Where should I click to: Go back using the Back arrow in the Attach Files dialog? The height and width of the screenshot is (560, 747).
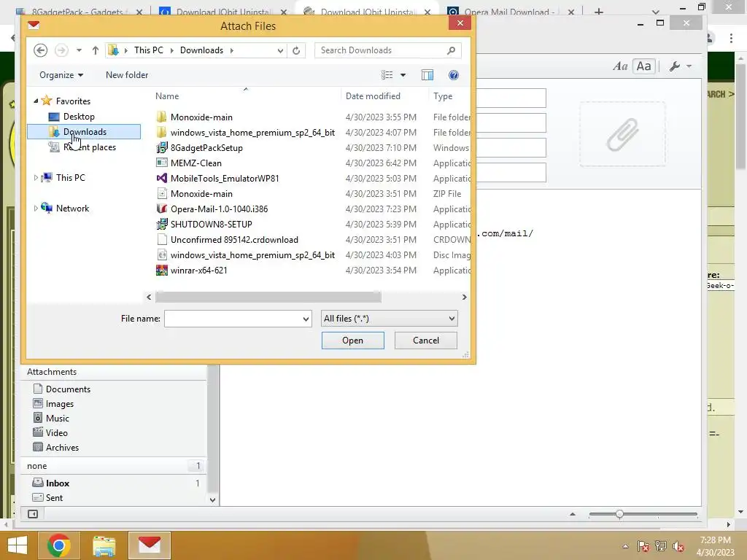41,50
